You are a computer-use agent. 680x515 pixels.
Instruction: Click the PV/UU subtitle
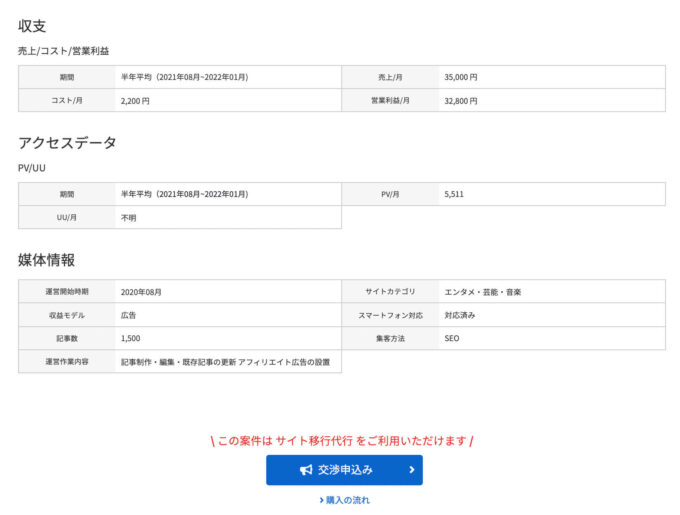(x=32, y=168)
